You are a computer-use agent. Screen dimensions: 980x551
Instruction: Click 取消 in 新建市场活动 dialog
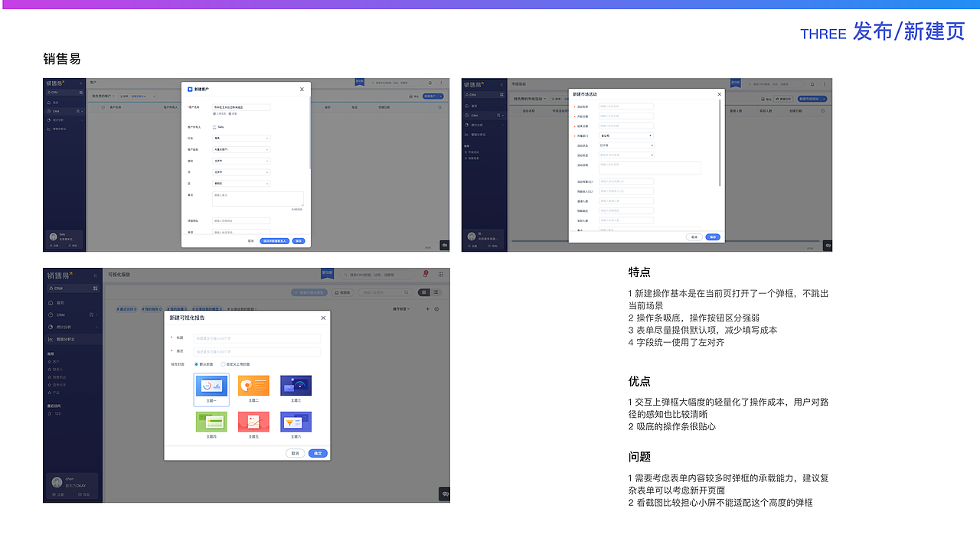[x=694, y=237]
